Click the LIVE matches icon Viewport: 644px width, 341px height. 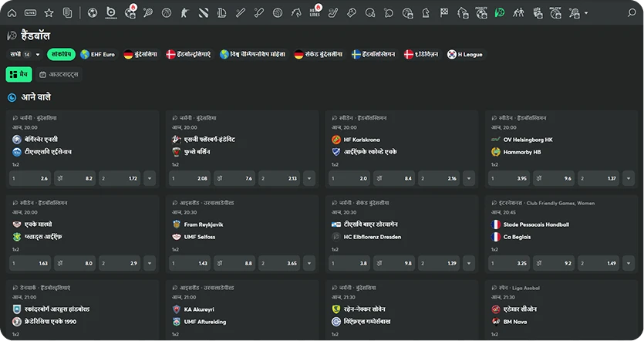[x=30, y=13]
